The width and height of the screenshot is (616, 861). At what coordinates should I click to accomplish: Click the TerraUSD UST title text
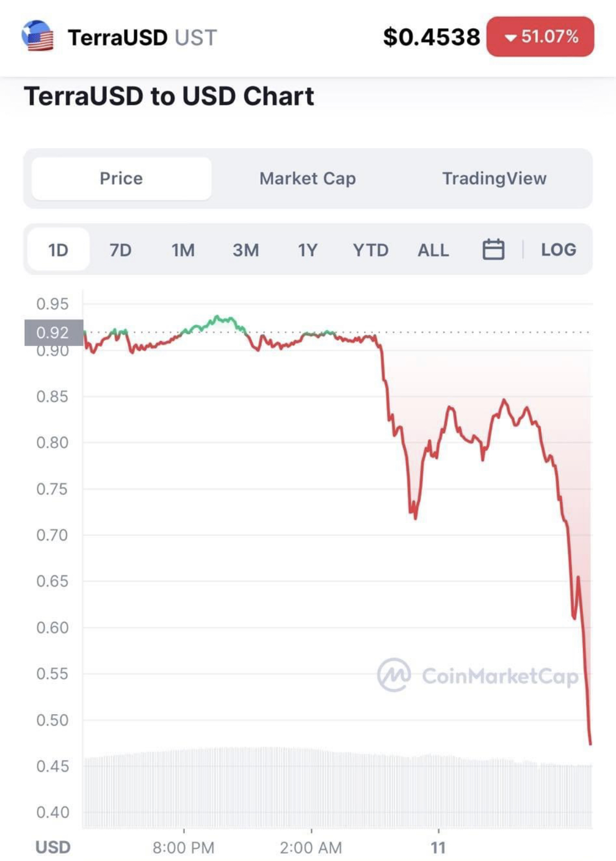pos(142,37)
